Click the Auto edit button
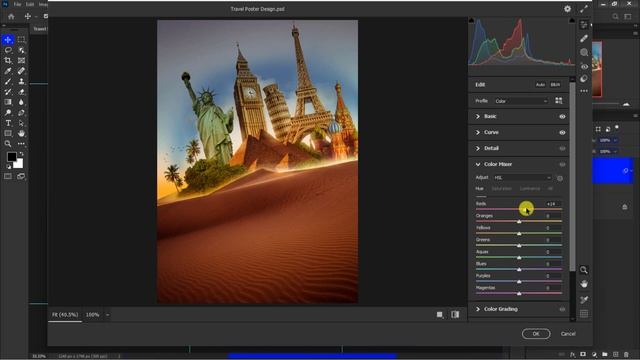Viewport: 640px width, 360px height. [540, 84]
